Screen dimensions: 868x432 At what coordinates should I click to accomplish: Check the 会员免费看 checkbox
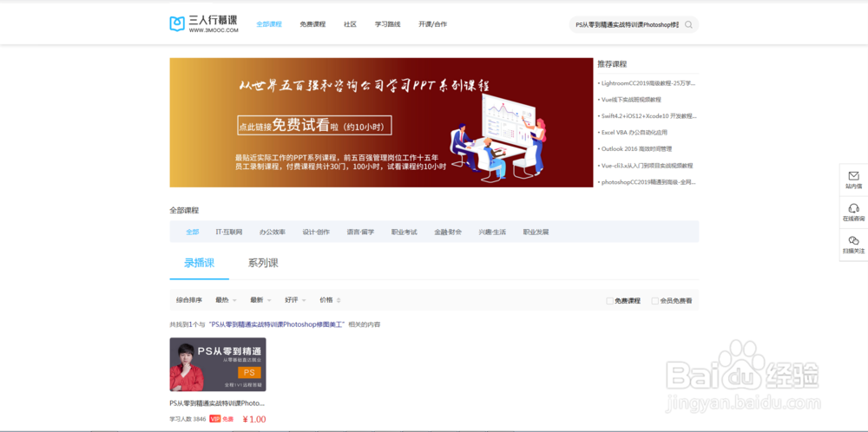[654, 301]
